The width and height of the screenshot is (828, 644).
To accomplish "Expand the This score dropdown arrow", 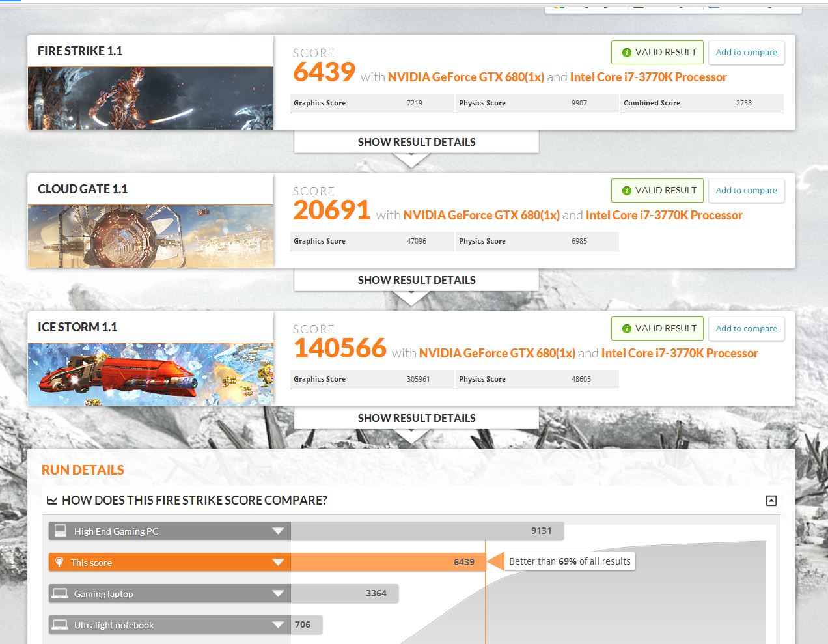I will (278, 563).
